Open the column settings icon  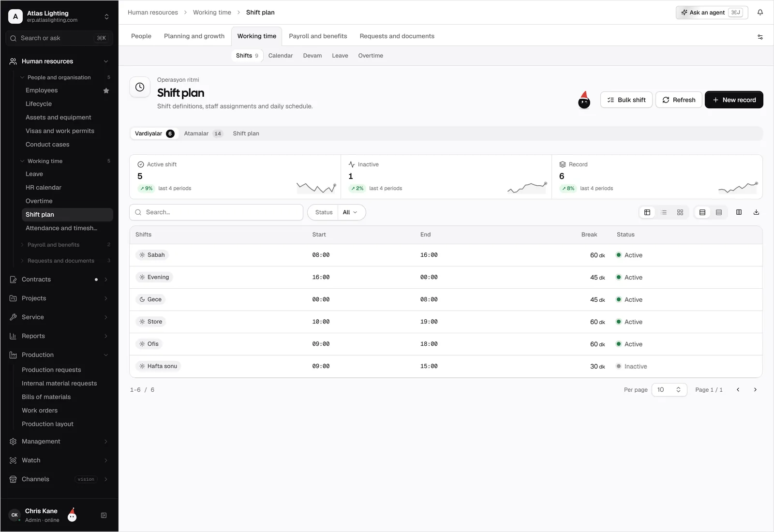tap(739, 212)
